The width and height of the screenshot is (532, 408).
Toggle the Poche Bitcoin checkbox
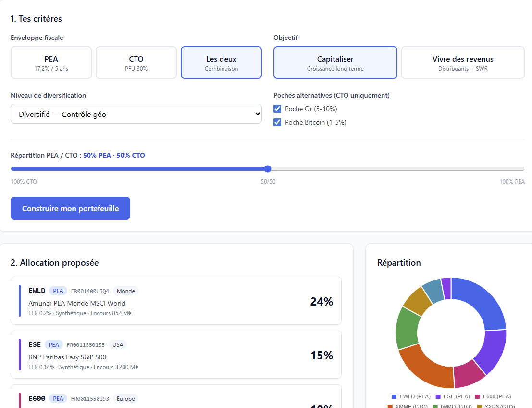point(277,122)
